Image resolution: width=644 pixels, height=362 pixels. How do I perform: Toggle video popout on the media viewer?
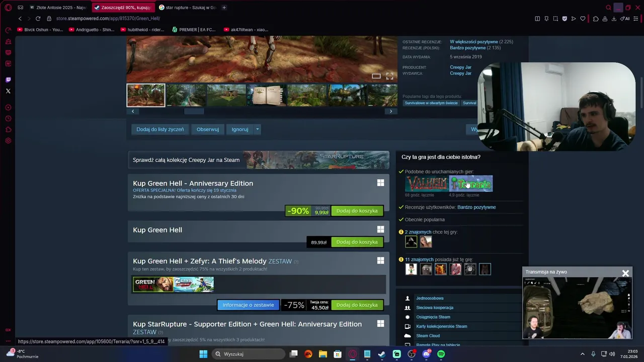(x=376, y=76)
